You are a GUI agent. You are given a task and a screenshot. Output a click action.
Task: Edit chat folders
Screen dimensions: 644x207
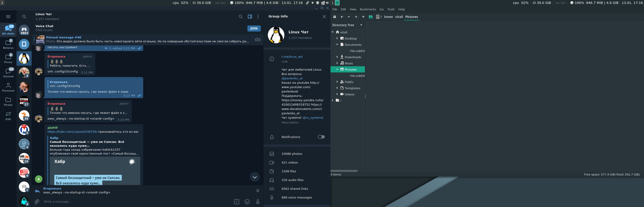pyautogui.click(x=8, y=115)
